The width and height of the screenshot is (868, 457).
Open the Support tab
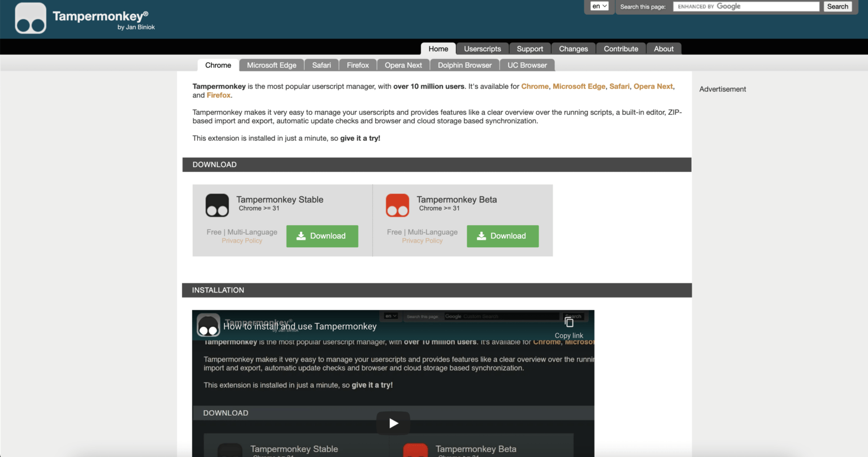(x=530, y=49)
